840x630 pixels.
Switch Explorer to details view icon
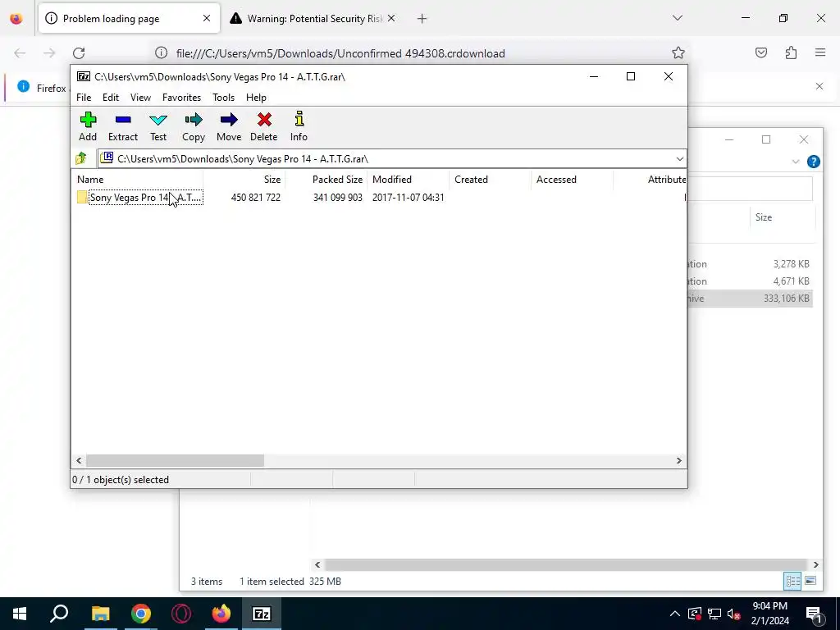(x=792, y=582)
